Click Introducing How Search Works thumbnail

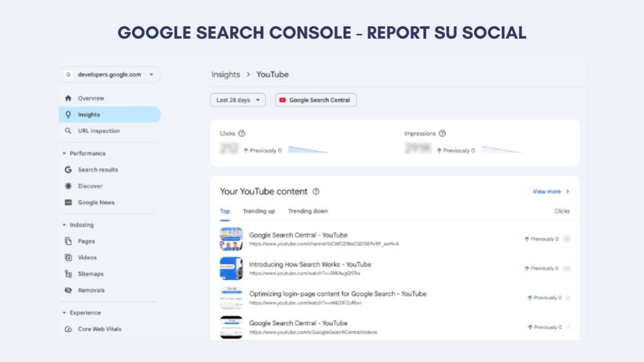pyautogui.click(x=231, y=269)
